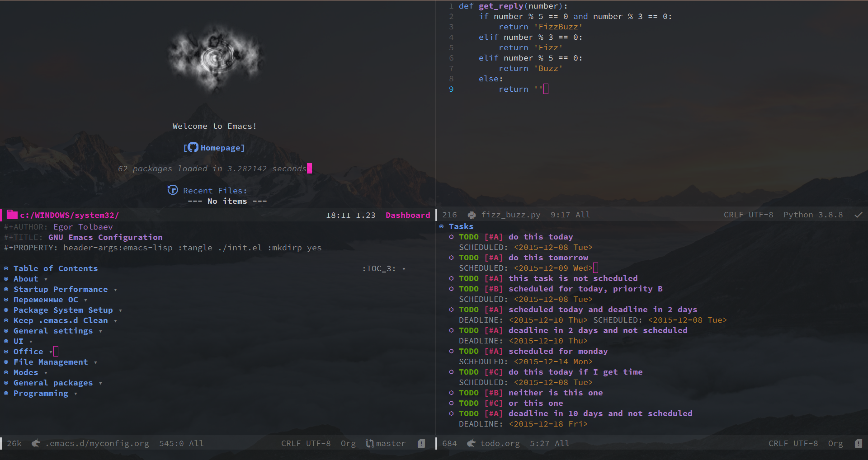This screenshot has height=460, width=868.
Task: Click the File Management heading
Action: (51, 362)
